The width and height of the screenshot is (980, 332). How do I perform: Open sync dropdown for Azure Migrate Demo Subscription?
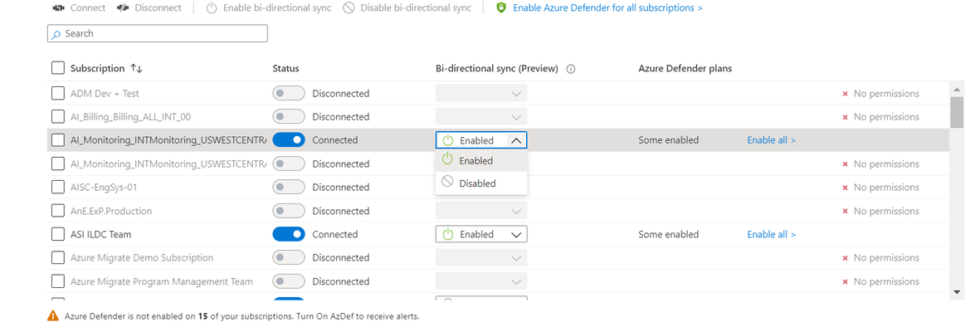(x=481, y=257)
